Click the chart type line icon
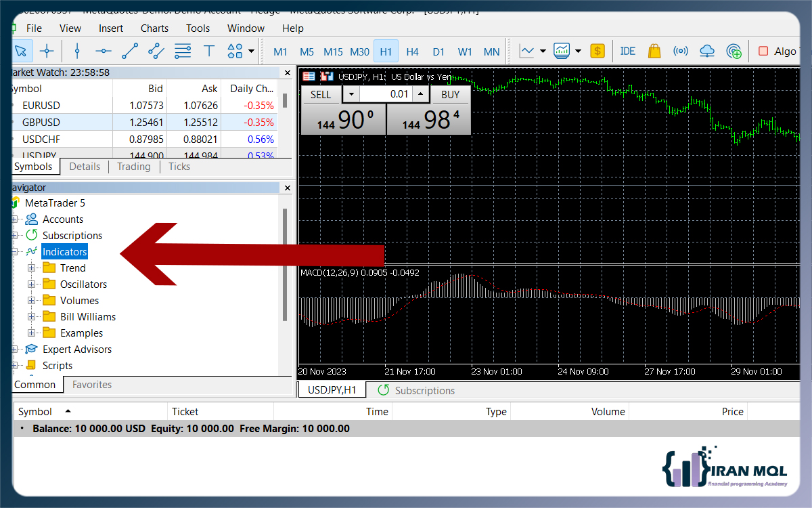This screenshot has width=812, height=508. click(527, 51)
